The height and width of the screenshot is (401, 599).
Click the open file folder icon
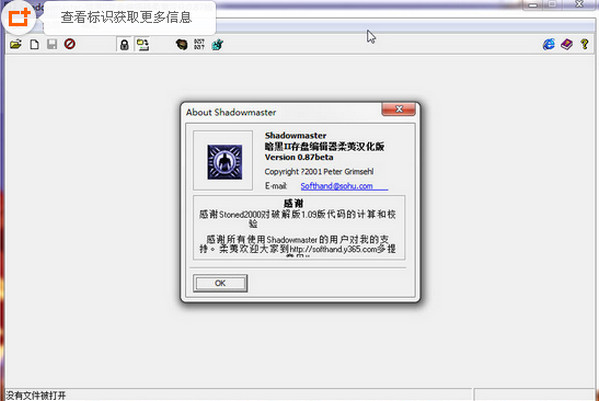click(16, 44)
